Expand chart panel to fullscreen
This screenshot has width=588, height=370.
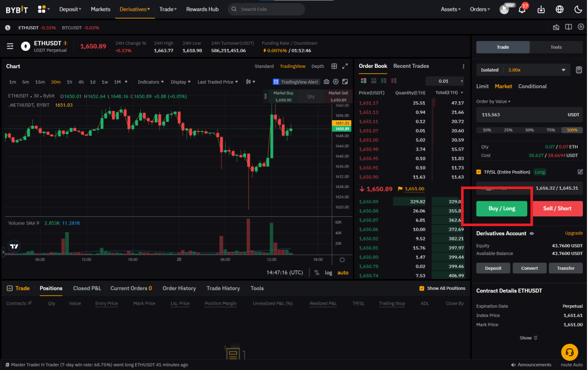click(x=345, y=66)
